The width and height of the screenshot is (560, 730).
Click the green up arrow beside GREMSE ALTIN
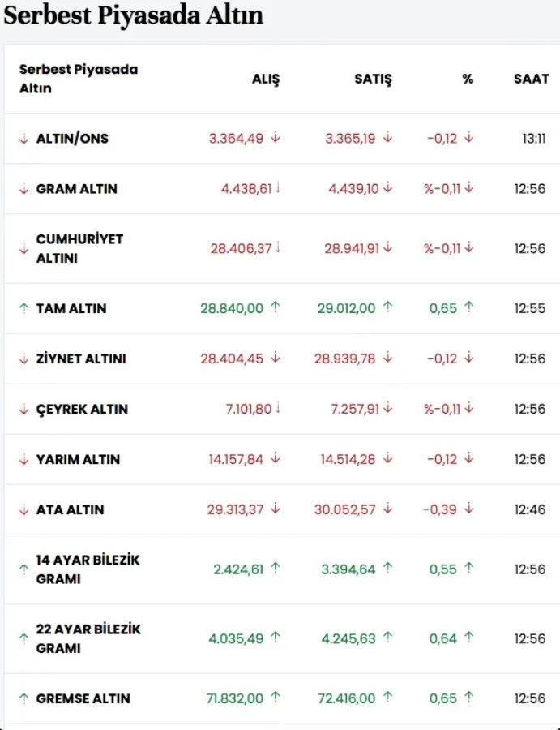(x=24, y=698)
